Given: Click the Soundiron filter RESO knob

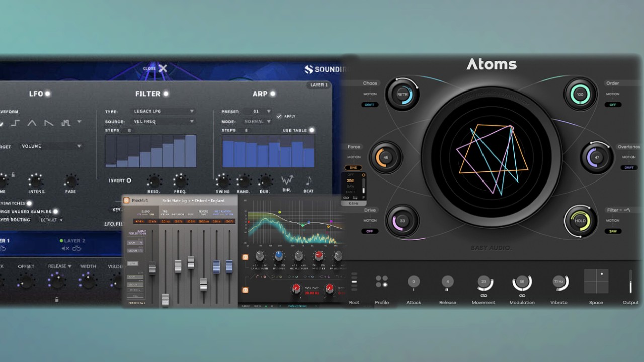Looking at the screenshot, I should [154, 181].
